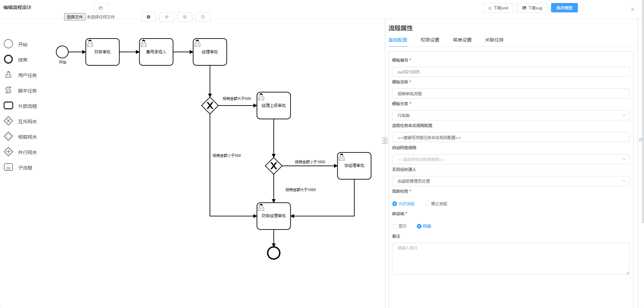Click the 报销金额大于1000 flow label
Viewport: 644px width, 308px height.
pos(300,190)
